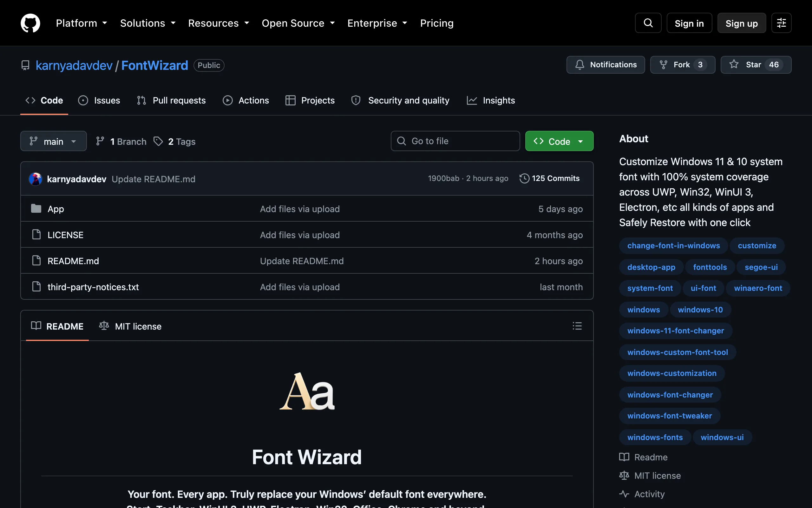Screen dimensions: 812x508
Task: Go to the GitHub homepage logo
Action: tap(30, 23)
